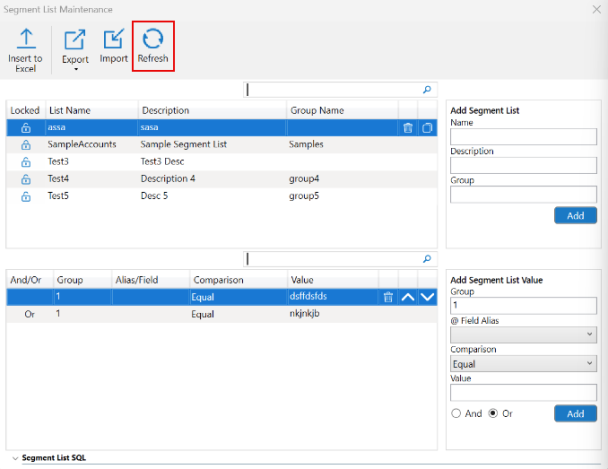The height and width of the screenshot is (469, 608).
Task: Expand the Segment List SQL section
Action: tap(14, 457)
